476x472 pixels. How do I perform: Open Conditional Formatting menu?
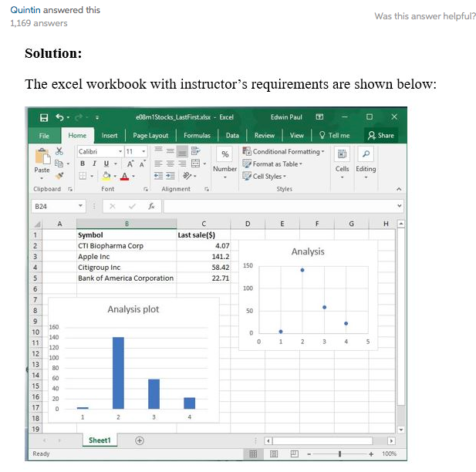[284, 151]
